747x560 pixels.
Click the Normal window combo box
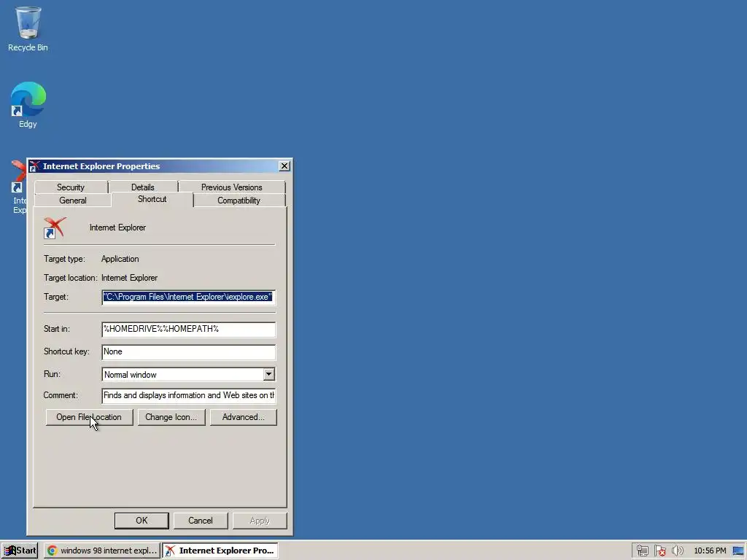(189, 374)
